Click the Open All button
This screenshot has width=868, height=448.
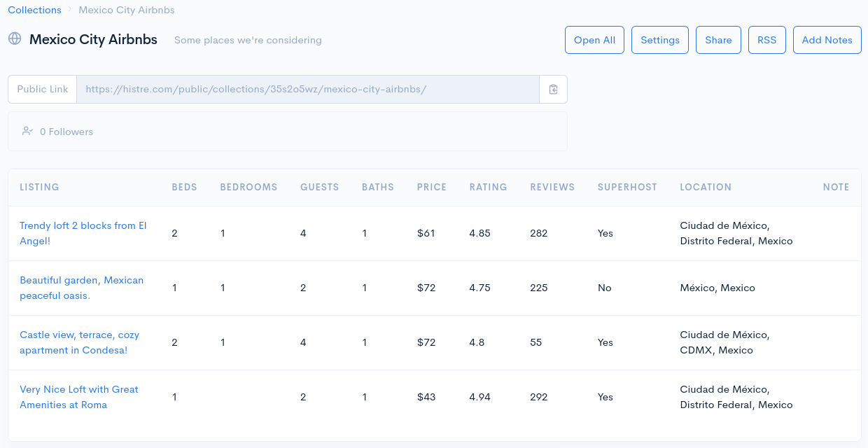coord(594,40)
